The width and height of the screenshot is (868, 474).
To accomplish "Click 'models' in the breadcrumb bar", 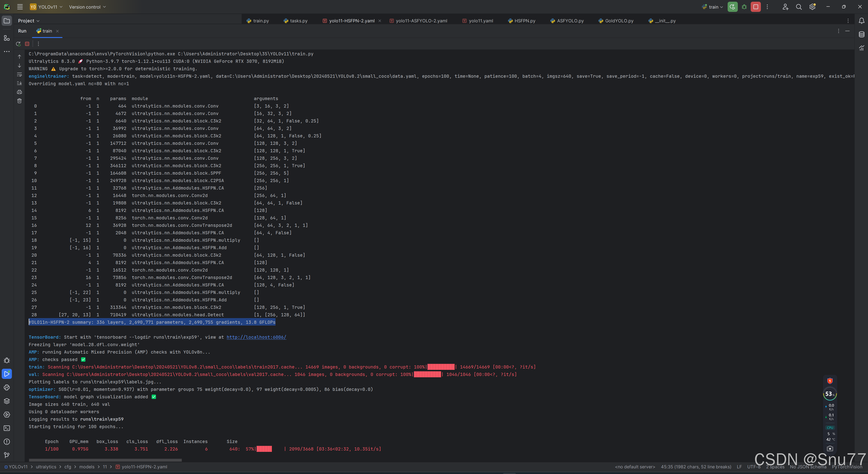I will coord(87,467).
